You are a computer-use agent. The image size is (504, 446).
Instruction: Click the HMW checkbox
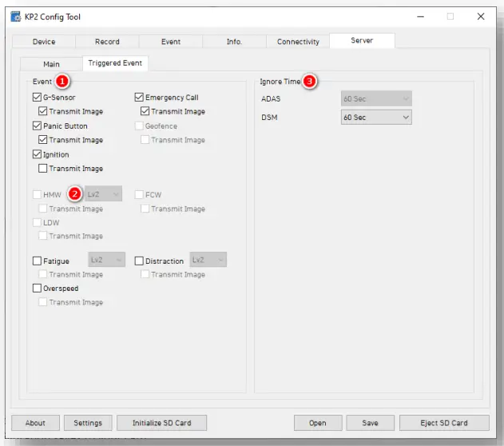tap(37, 194)
